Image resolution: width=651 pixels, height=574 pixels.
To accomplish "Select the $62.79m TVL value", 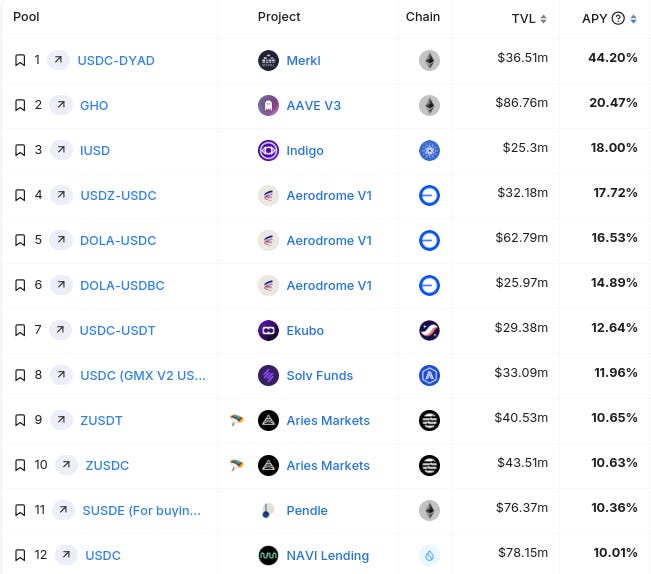I will click(x=521, y=237).
